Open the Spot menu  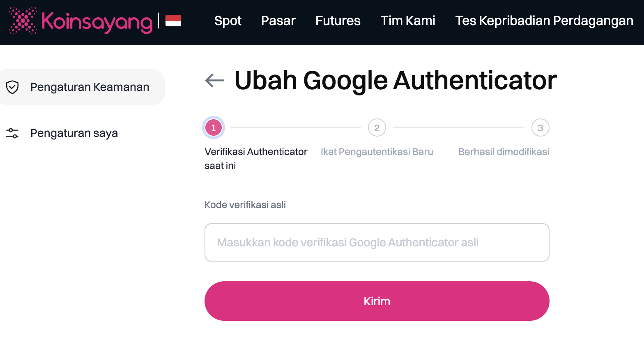click(x=228, y=21)
